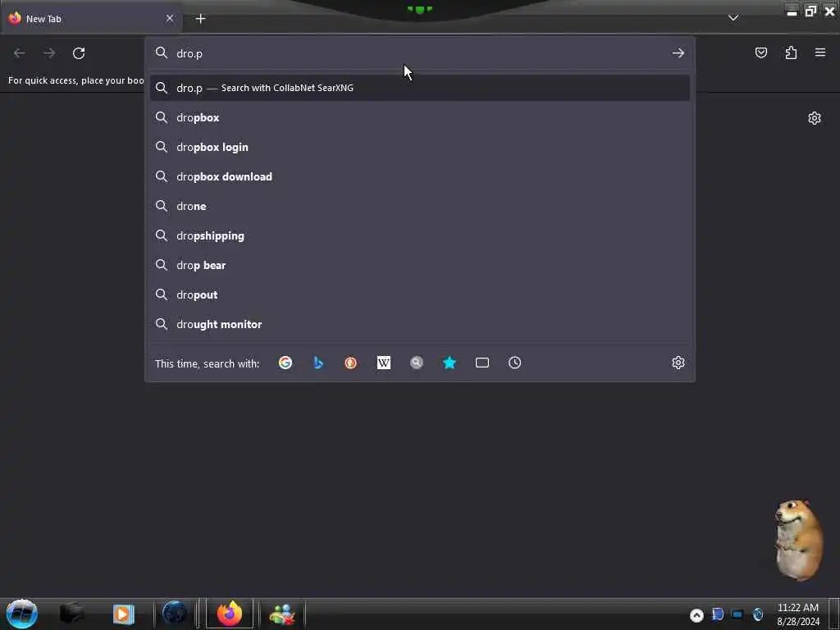Choose dro.p Search with CollabNet SearXNG

click(419, 88)
